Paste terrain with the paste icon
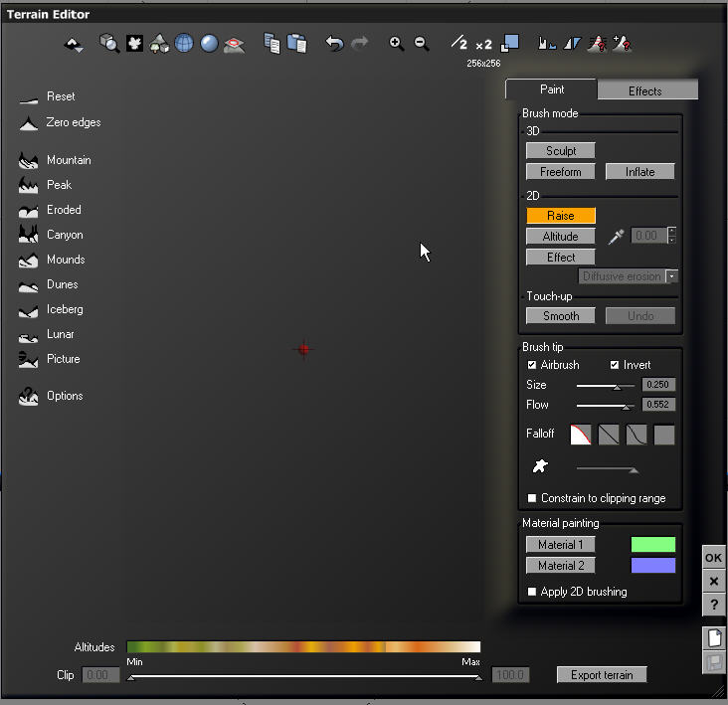This screenshot has height=705, width=728. pyautogui.click(x=296, y=44)
